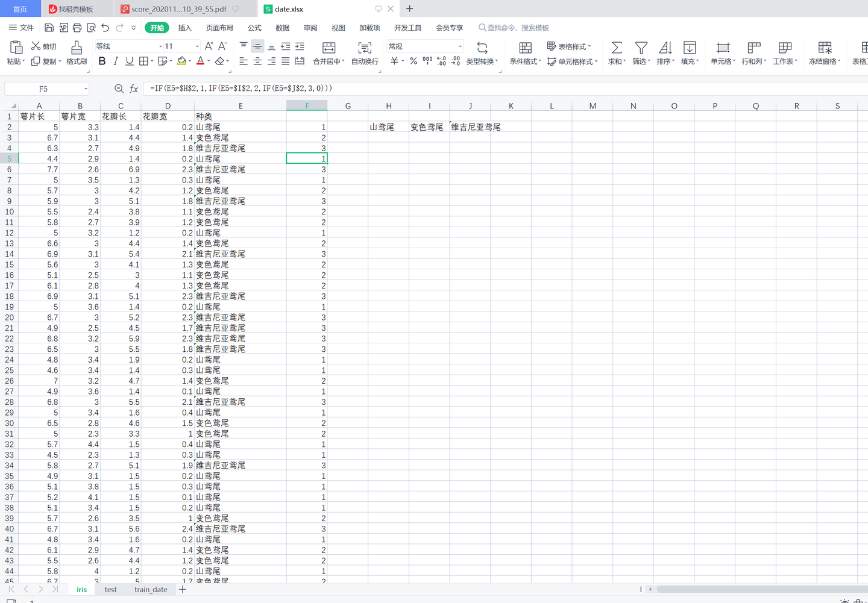Open Print Preview icon

click(91, 28)
